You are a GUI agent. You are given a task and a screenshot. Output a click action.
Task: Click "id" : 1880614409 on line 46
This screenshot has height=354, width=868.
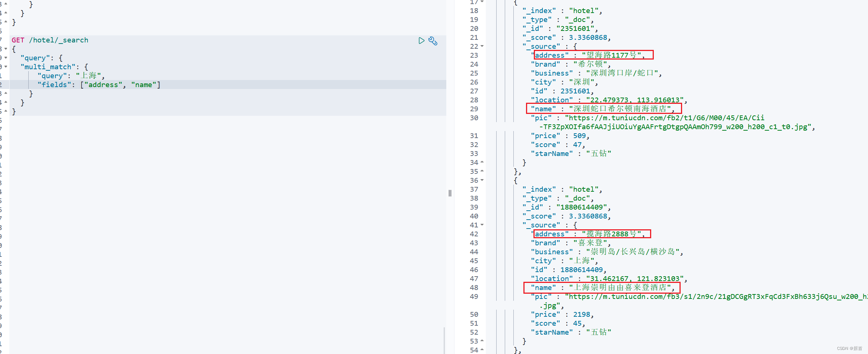[x=568, y=270]
